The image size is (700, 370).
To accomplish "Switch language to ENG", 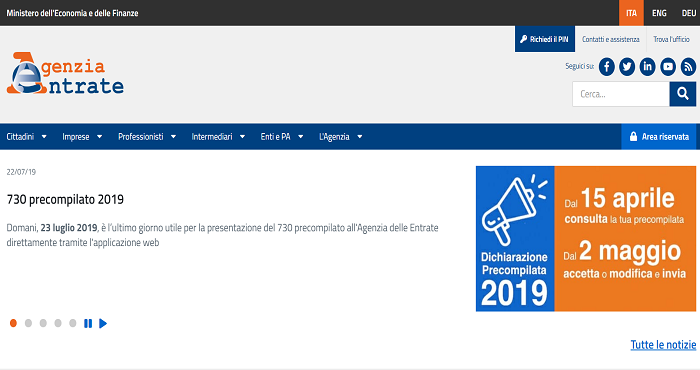I will (x=659, y=13).
